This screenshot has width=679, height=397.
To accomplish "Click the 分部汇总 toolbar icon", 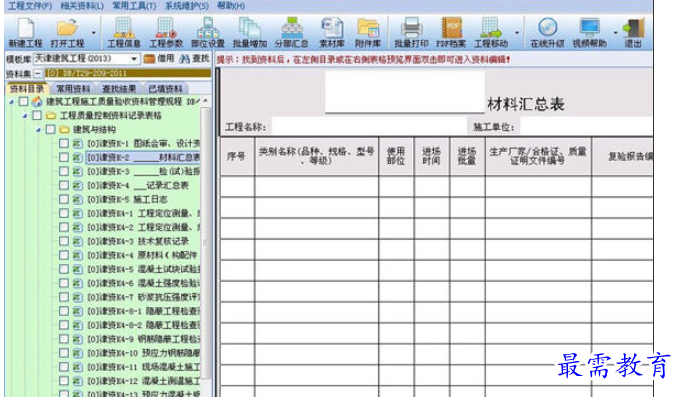I will 291,33.
